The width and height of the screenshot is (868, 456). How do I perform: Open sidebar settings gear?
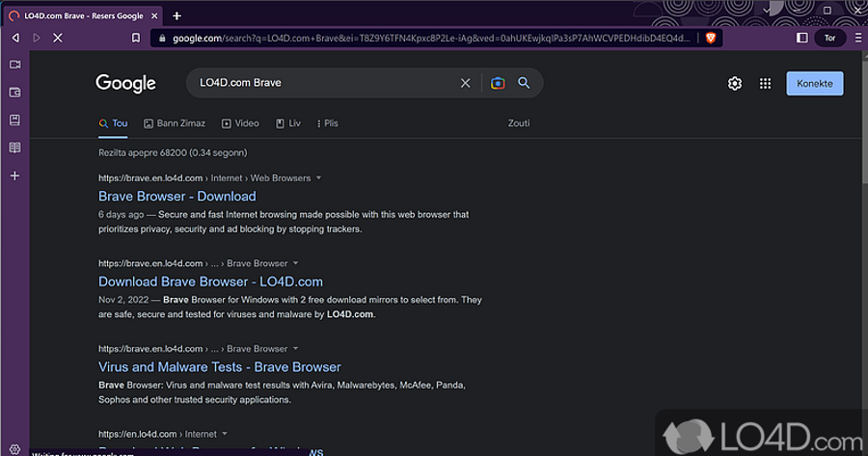click(14, 449)
